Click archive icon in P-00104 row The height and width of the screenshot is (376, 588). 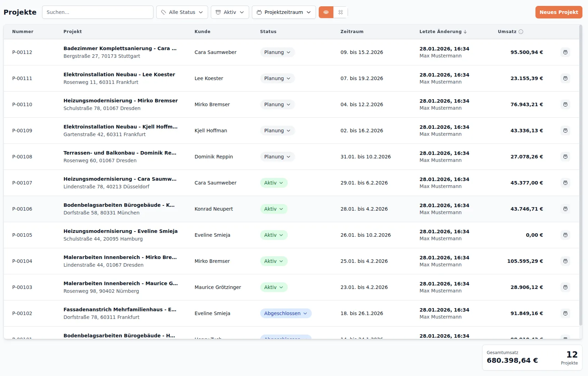565,261
